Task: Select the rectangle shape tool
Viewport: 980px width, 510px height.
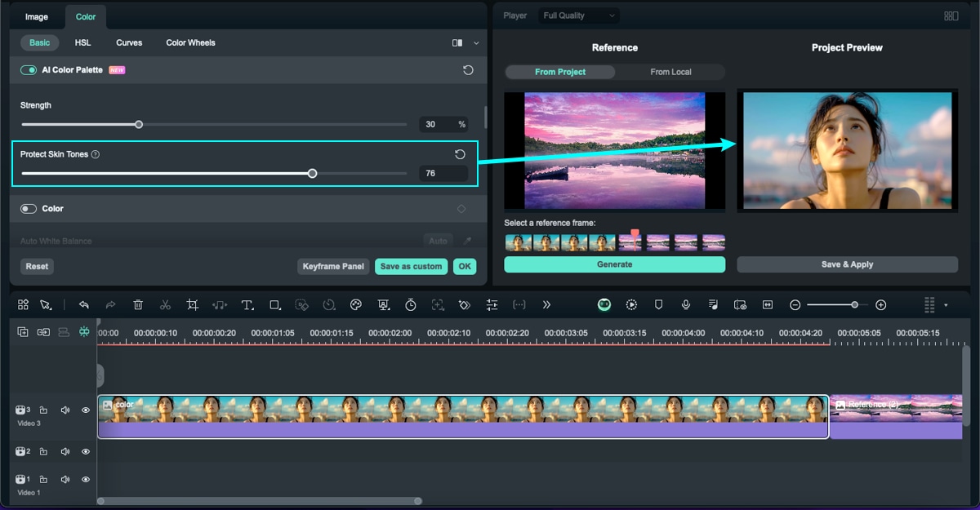Action: point(275,304)
